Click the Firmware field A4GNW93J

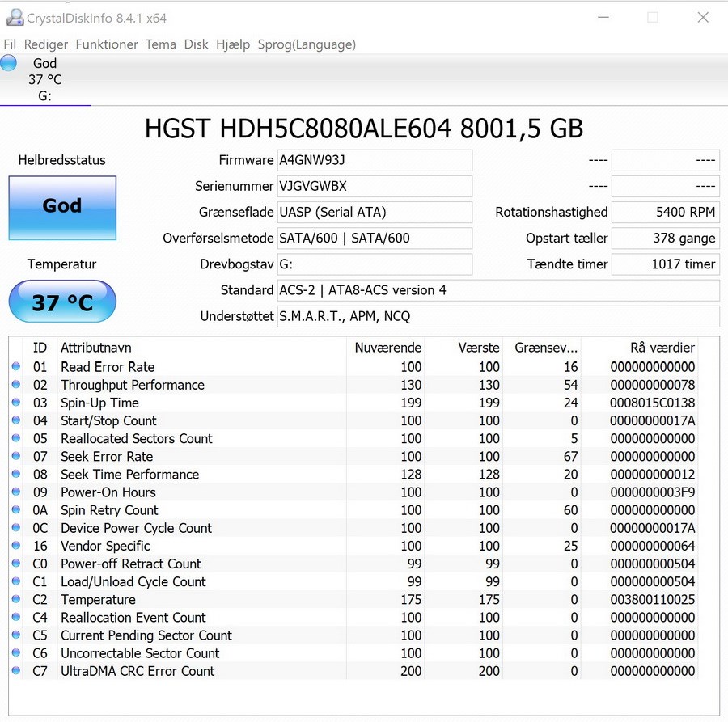(x=375, y=160)
